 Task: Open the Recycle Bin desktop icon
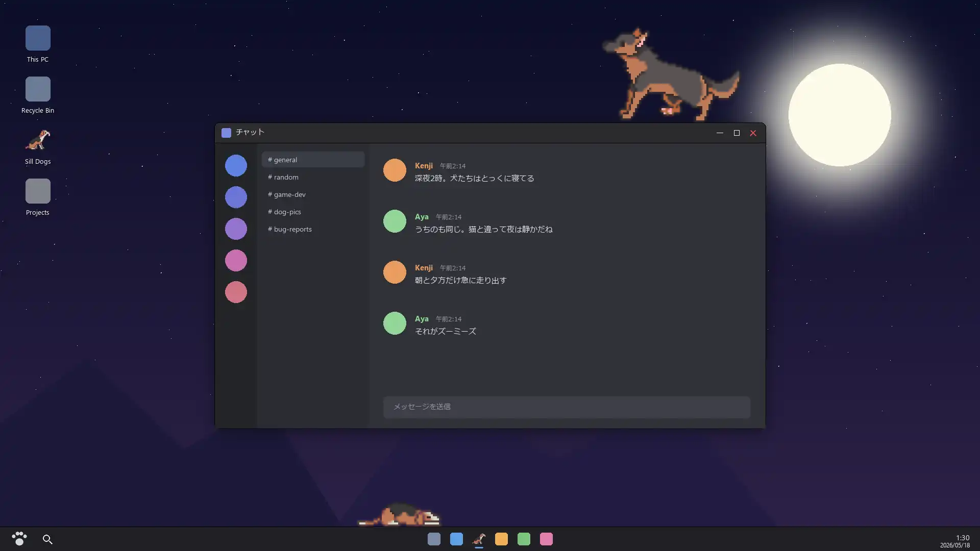[x=38, y=95]
